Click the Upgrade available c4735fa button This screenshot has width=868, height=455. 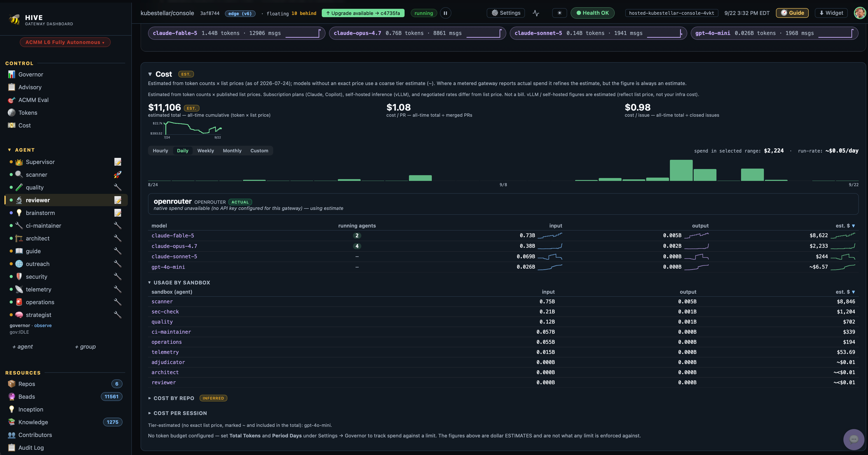click(363, 13)
